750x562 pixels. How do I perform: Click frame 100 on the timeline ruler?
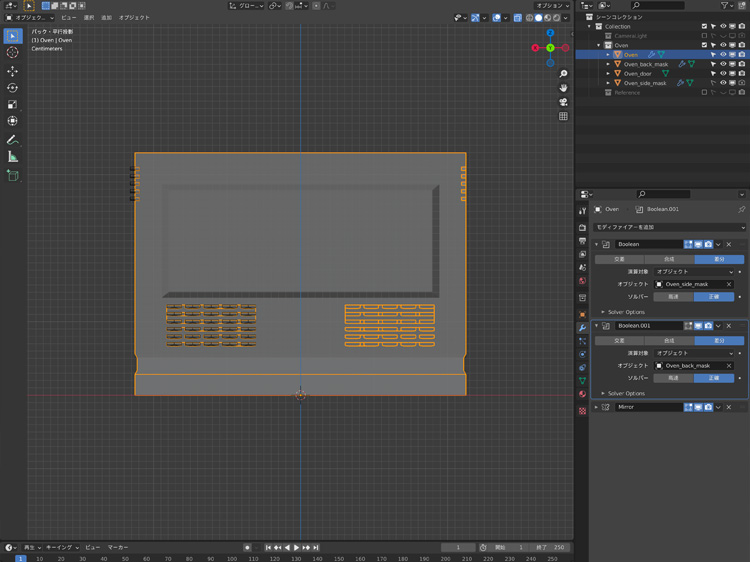232,559
